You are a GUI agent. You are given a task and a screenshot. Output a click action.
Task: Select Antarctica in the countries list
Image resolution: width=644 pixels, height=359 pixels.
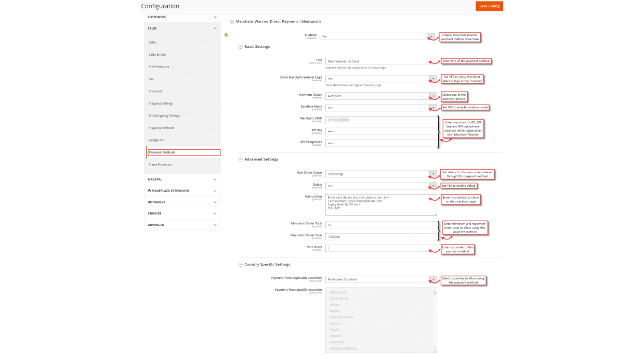pyautogui.click(x=337, y=342)
